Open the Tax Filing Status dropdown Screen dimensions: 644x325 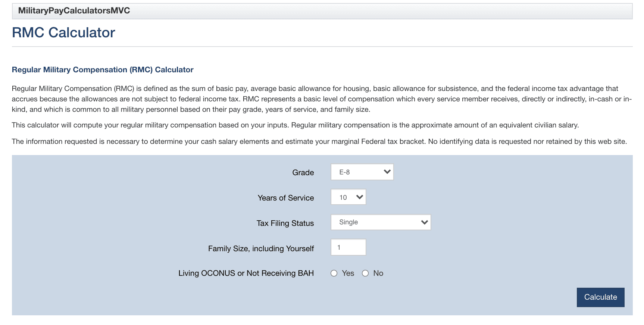[x=381, y=222]
